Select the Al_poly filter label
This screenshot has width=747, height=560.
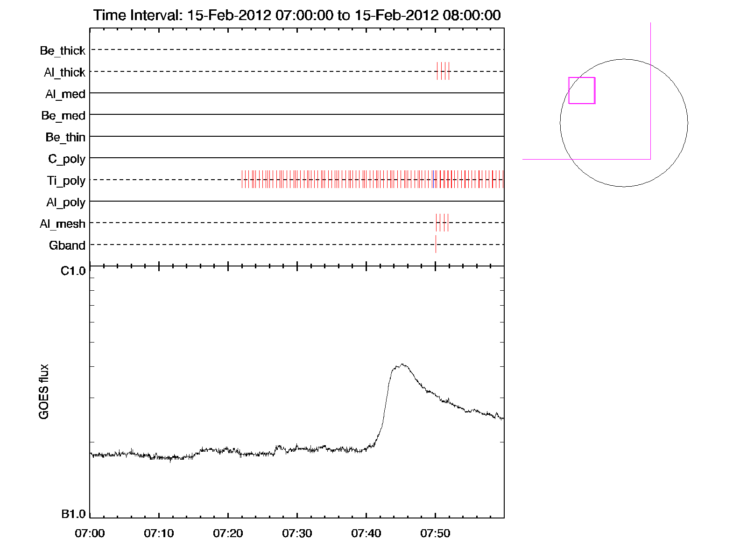coord(66,202)
